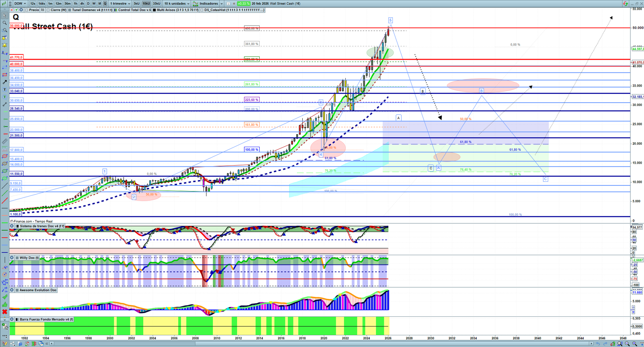Select the red ellipse drawing tool

4,156
